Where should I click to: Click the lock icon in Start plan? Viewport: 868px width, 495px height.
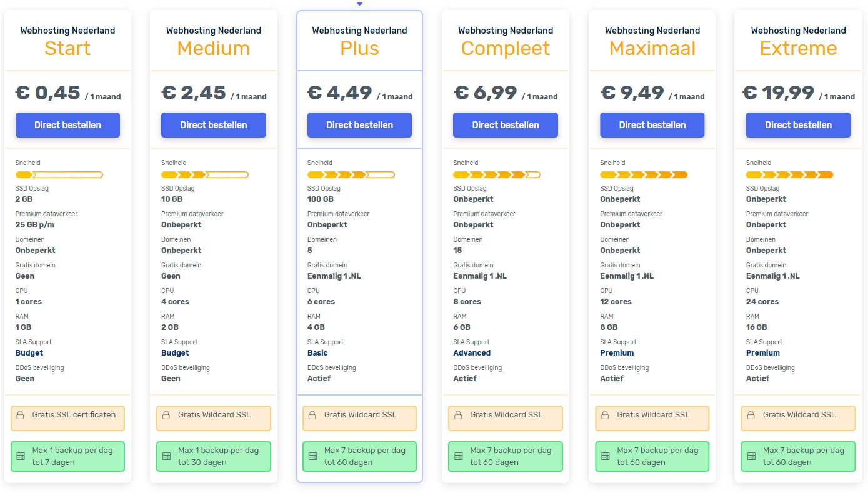(x=20, y=415)
